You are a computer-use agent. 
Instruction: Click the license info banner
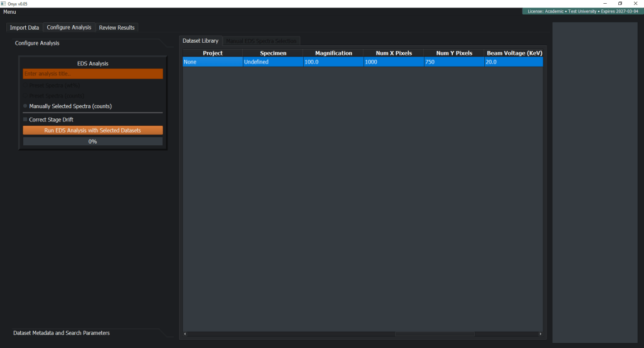tap(583, 11)
